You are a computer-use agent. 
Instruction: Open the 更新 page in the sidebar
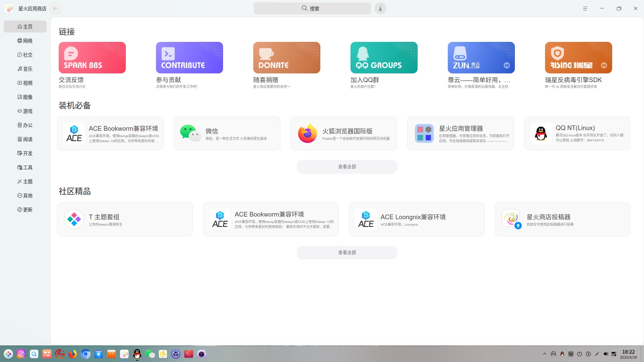click(x=25, y=209)
